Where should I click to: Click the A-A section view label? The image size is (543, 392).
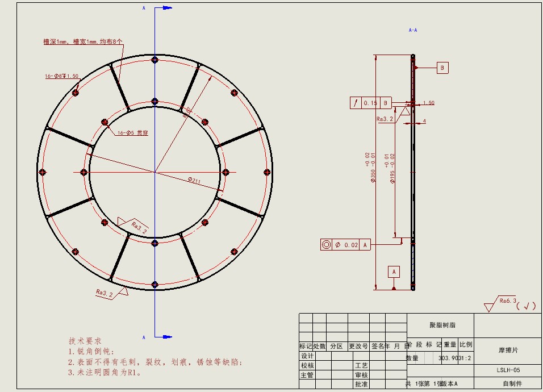pyautogui.click(x=413, y=30)
